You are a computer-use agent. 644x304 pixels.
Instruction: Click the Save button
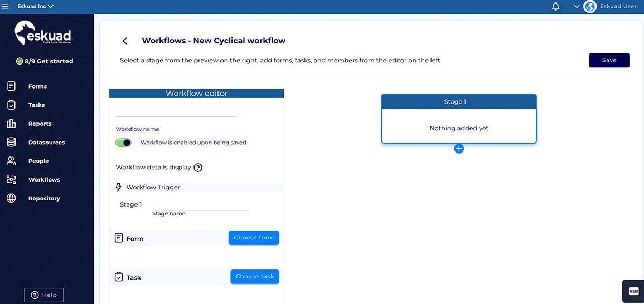(609, 60)
